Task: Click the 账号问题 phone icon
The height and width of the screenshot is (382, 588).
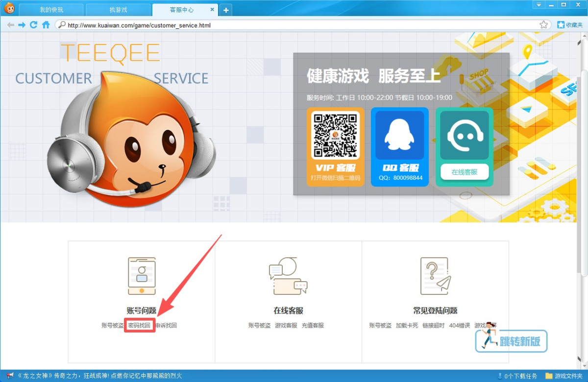Action: click(141, 276)
